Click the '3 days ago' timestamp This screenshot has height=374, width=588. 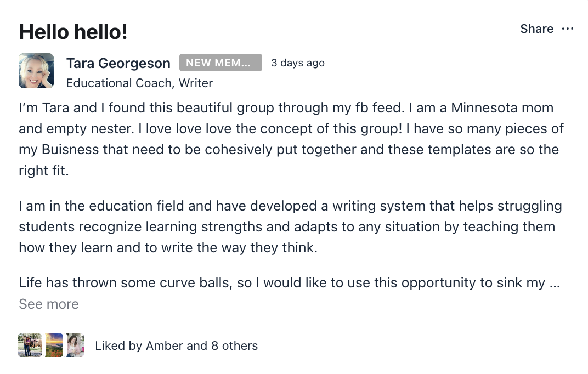[298, 63]
